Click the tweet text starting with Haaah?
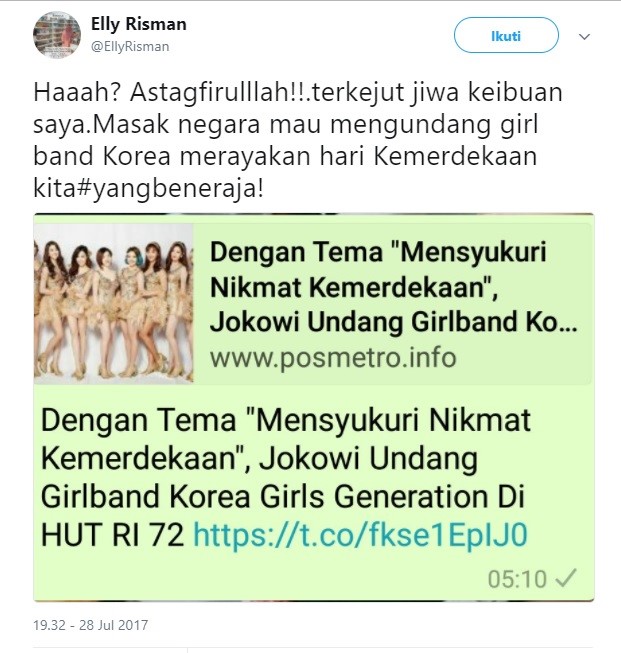This screenshot has height=653, width=621. pos(298,140)
